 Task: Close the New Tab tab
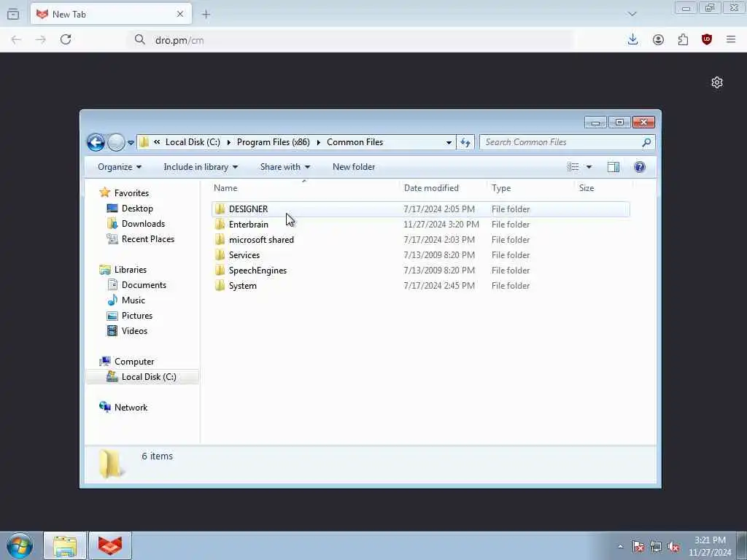pos(180,15)
